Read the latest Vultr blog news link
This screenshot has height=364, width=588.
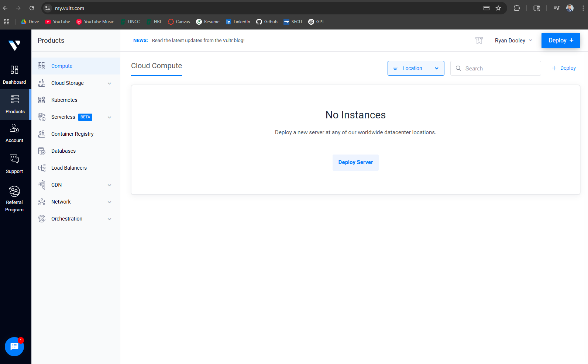coord(198,41)
